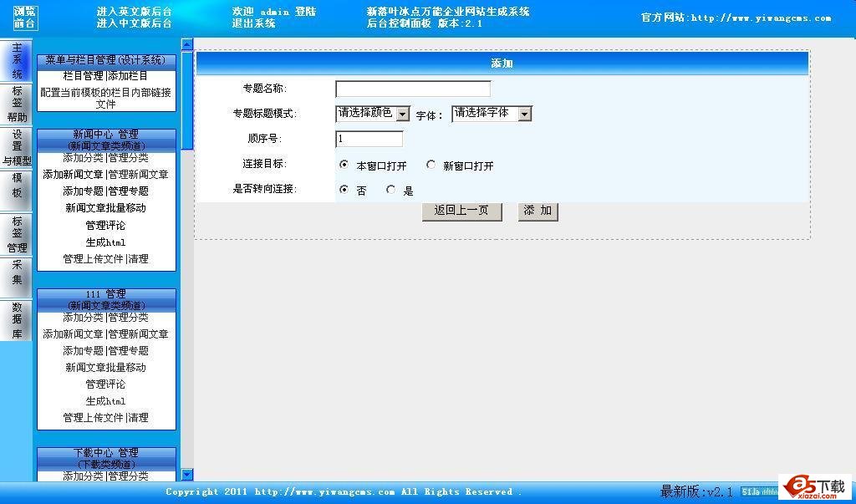Click 管理分类 under 下载中心 管理

pyautogui.click(x=128, y=476)
